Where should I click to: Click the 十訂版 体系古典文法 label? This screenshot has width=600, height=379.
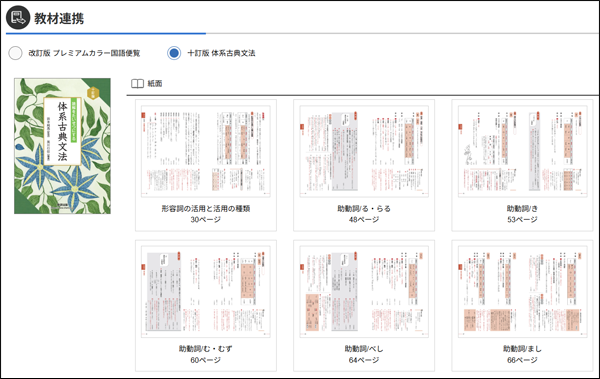[221, 53]
